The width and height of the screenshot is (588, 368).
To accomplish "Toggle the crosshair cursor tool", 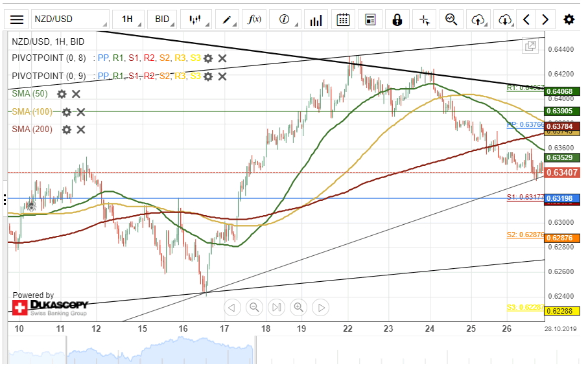I will [425, 19].
